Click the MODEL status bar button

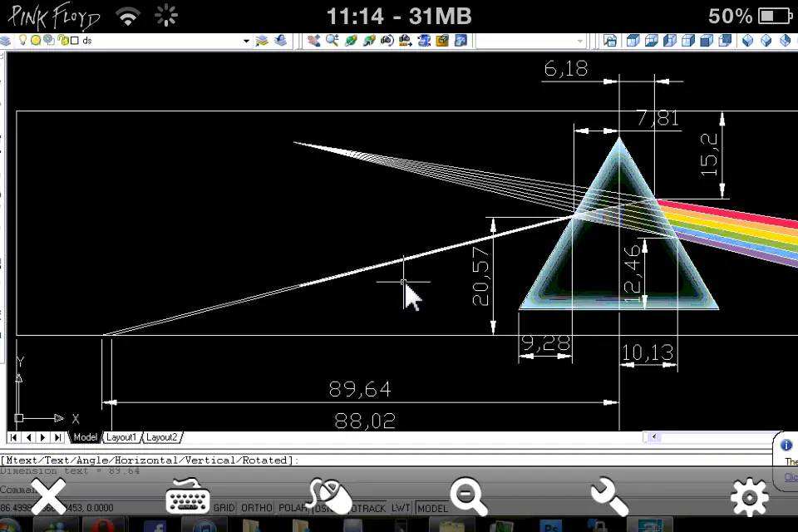[432, 508]
